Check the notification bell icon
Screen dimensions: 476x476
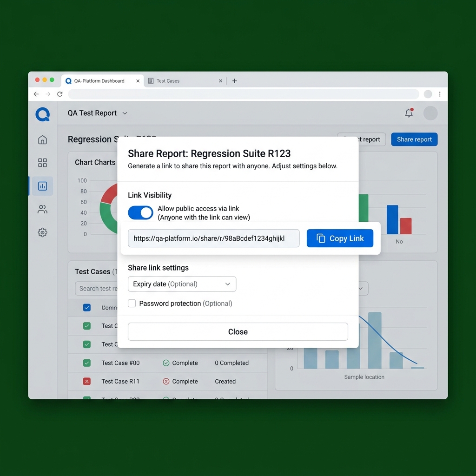pyautogui.click(x=409, y=113)
